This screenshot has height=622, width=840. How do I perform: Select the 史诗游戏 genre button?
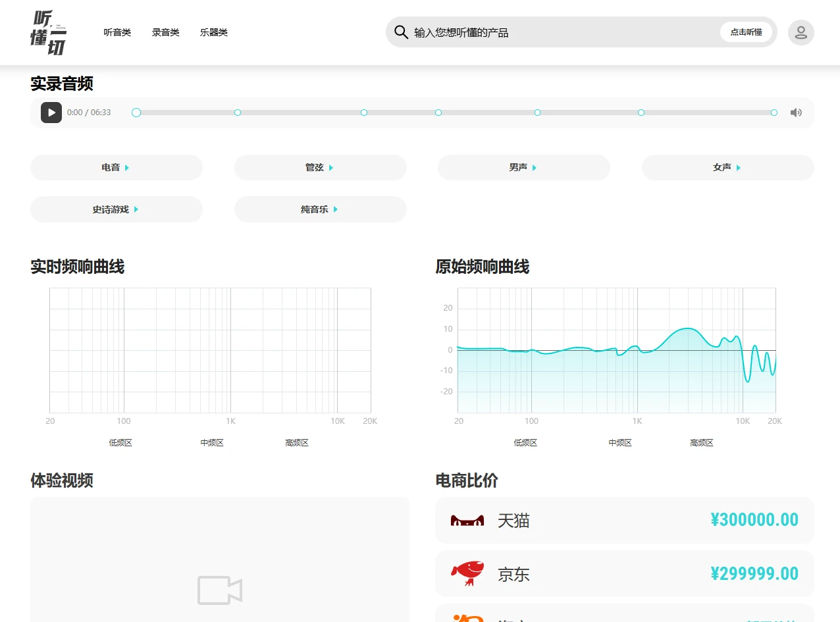point(116,209)
